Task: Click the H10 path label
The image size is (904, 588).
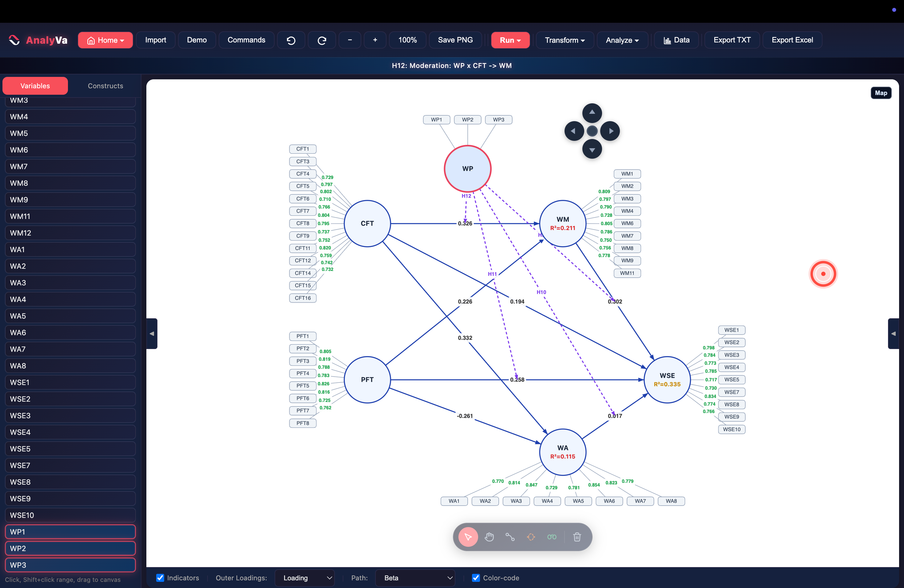Action: click(541, 292)
